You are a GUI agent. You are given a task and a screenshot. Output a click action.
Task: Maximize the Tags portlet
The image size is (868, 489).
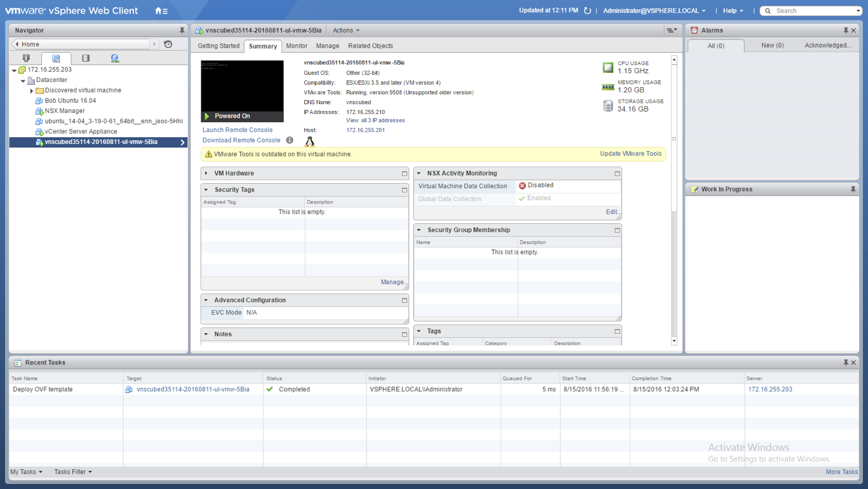tap(617, 331)
